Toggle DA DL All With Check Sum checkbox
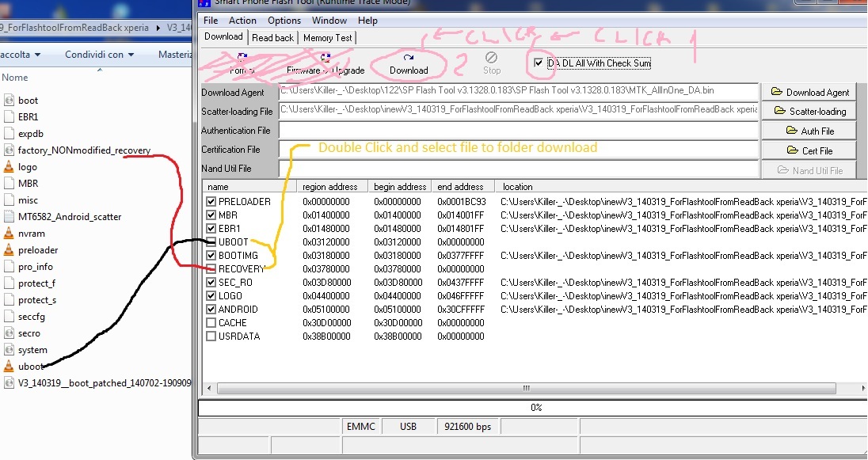The image size is (868, 460). click(538, 63)
